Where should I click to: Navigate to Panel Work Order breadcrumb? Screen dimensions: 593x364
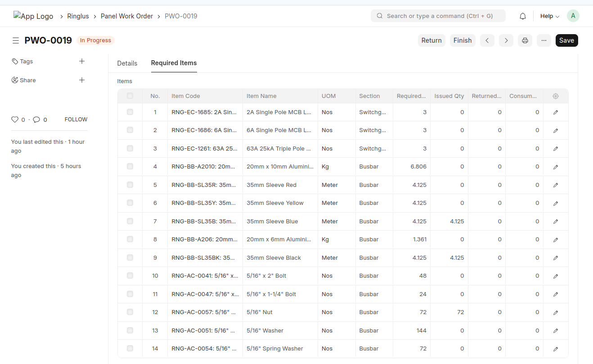point(127,16)
